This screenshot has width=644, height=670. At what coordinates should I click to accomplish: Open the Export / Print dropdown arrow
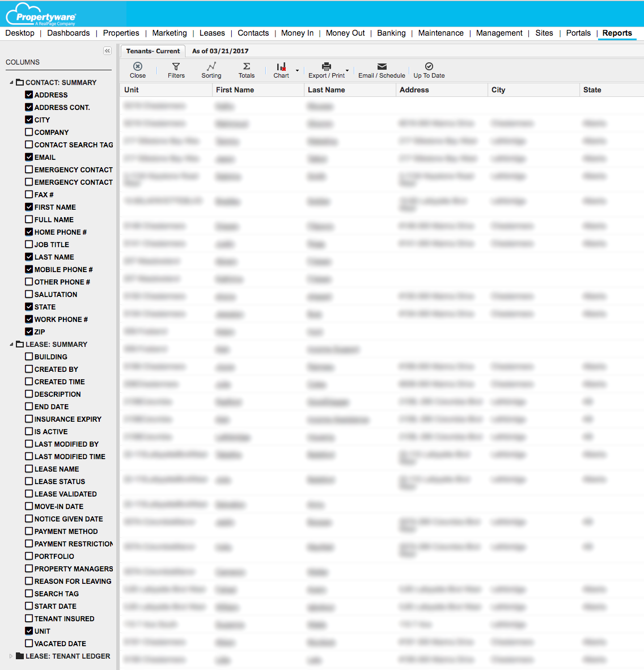point(348,71)
